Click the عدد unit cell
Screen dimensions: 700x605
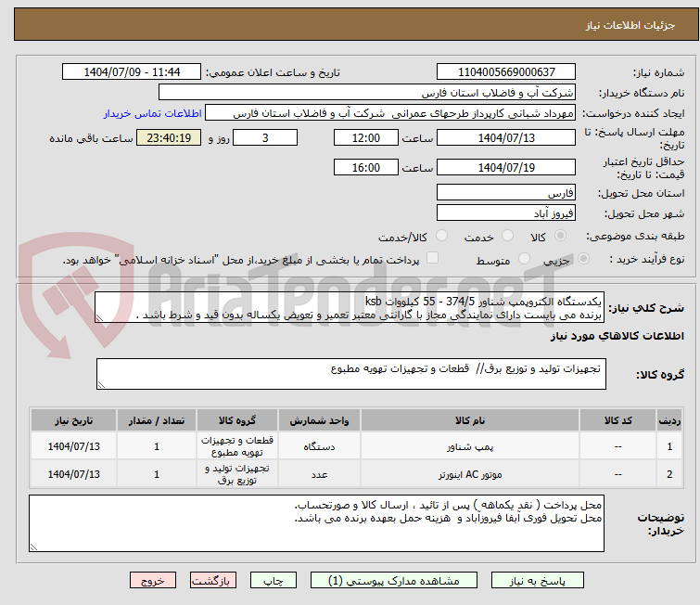[319, 474]
